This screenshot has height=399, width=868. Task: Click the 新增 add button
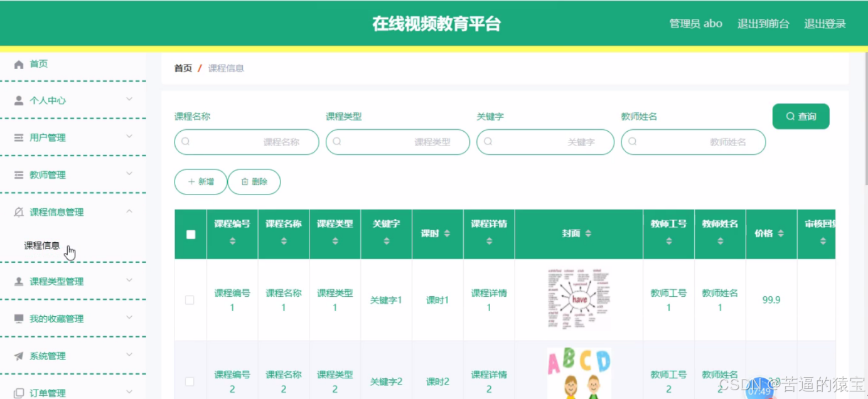(200, 182)
